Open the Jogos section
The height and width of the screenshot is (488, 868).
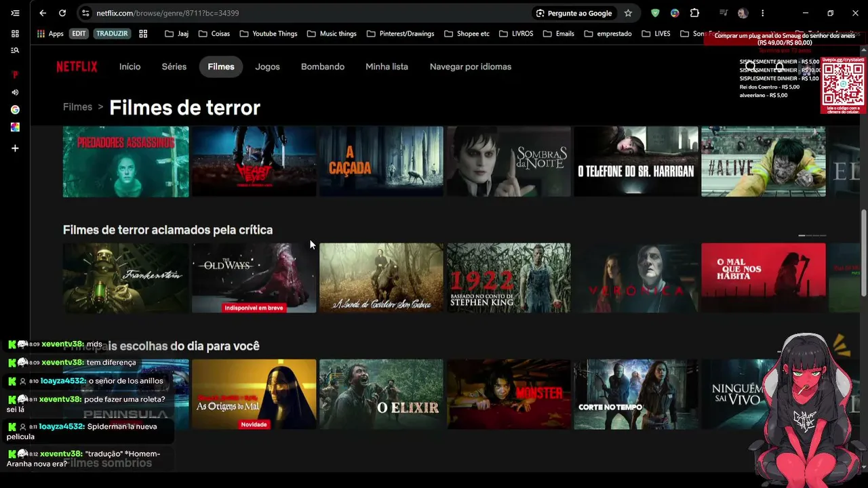267,66
